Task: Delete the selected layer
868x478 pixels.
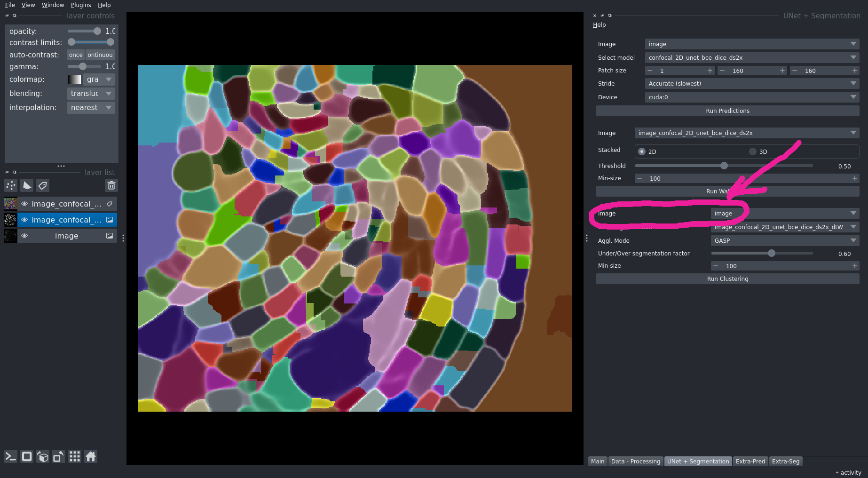Action: point(111,185)
